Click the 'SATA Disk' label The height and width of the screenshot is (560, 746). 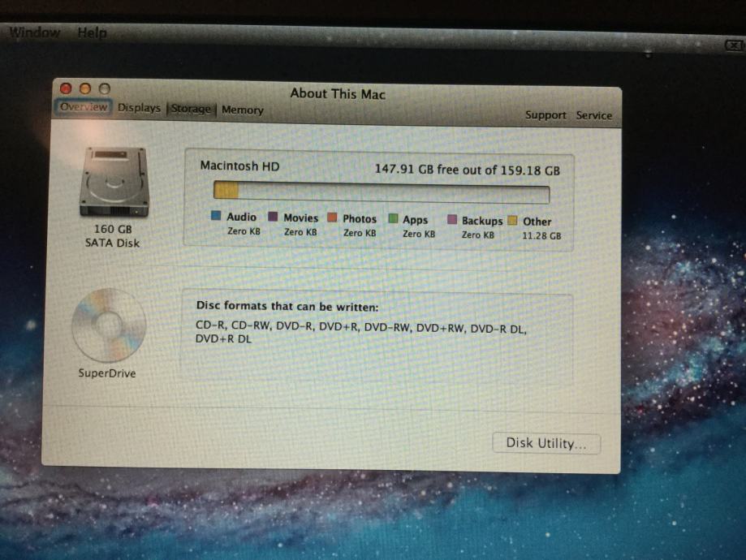112,243
